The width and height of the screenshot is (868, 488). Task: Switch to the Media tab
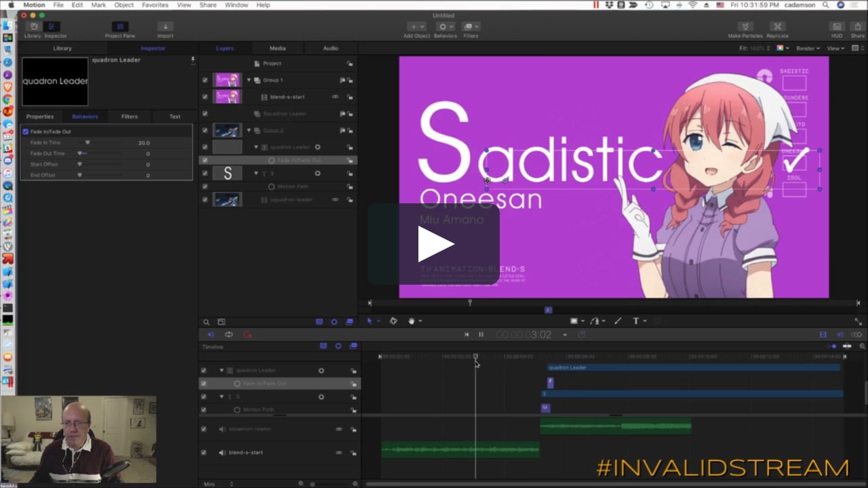tap(277, 48)
